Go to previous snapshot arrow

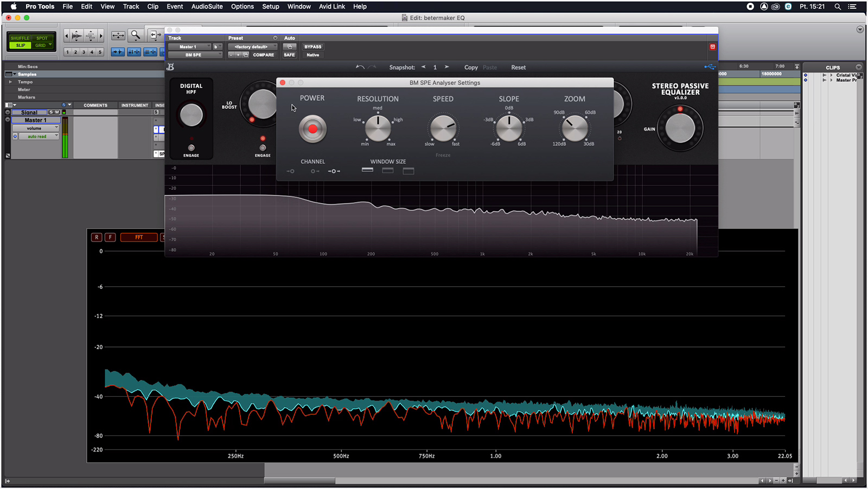coord(423,67)
